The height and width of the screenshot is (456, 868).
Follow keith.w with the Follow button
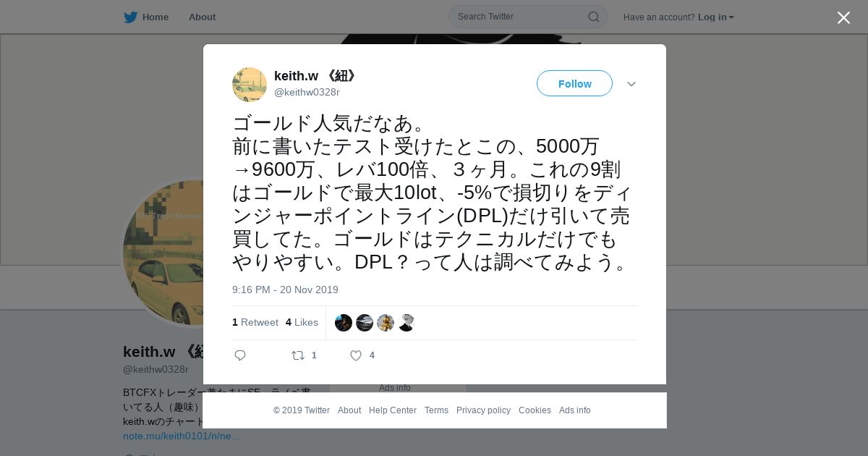tap(574, 83)
